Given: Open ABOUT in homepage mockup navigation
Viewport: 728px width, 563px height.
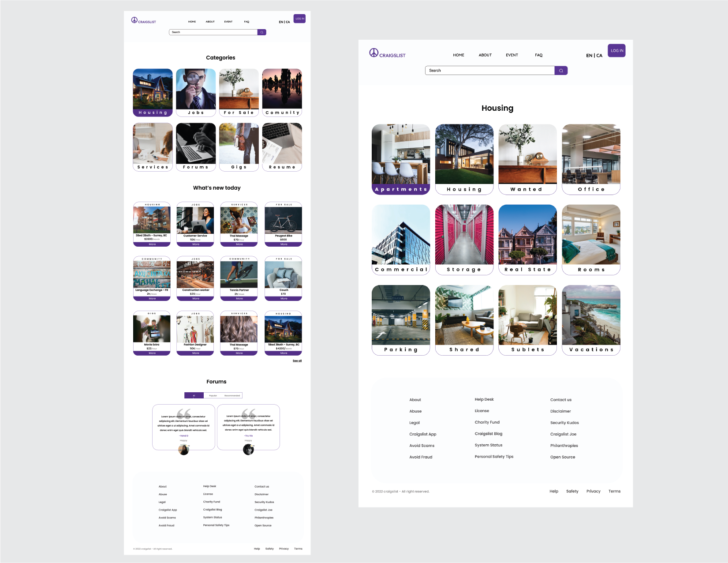Looking at the screenshot, I should pyautogui.click(x=210, y=22).
